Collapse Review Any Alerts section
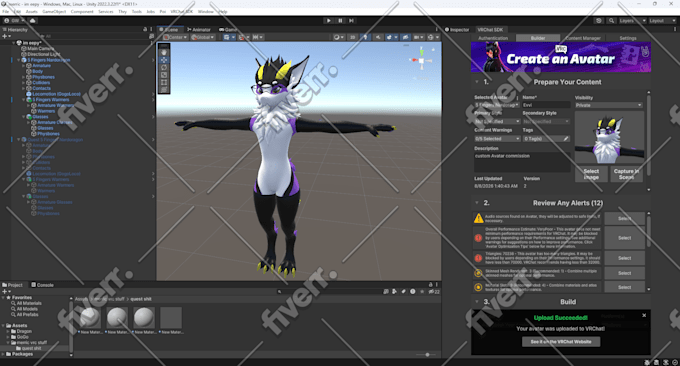 pos(477,203)
